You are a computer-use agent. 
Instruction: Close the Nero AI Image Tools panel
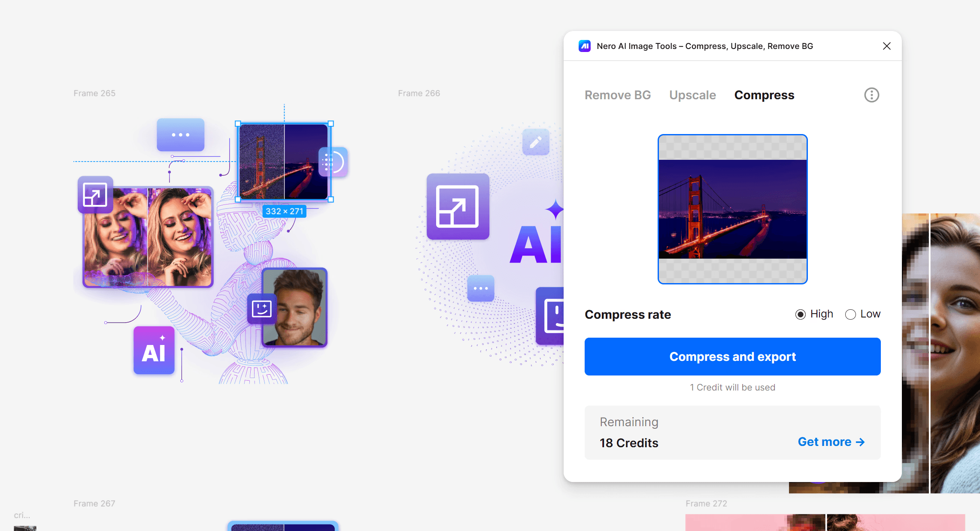pyautogui.click(x=886, y=46)
